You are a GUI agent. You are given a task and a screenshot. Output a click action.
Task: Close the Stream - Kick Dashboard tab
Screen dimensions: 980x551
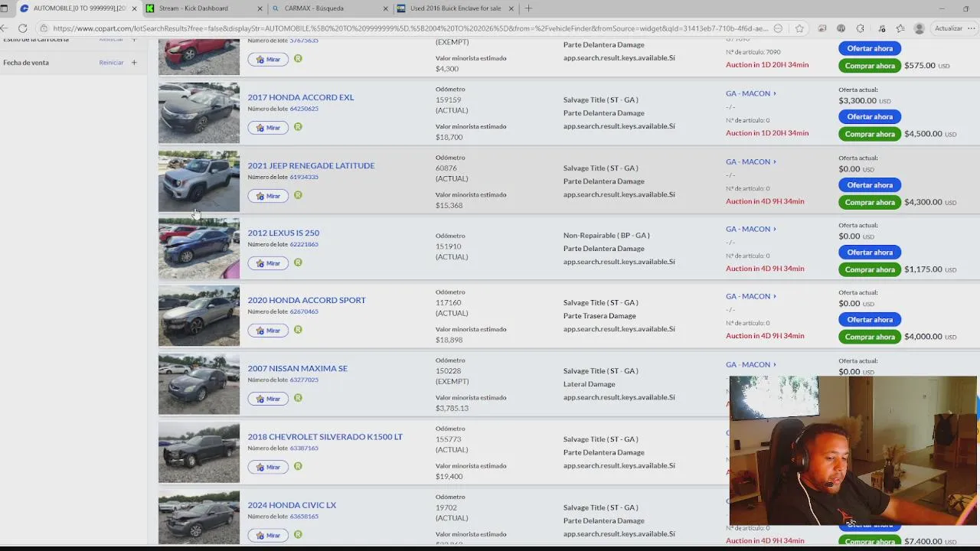[260, 8]
